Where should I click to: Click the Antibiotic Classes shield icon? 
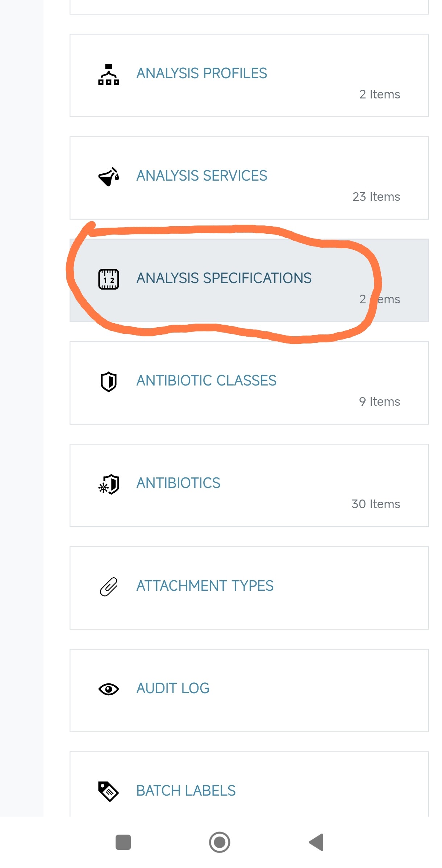pyautogui.click(x=109, y=382)
